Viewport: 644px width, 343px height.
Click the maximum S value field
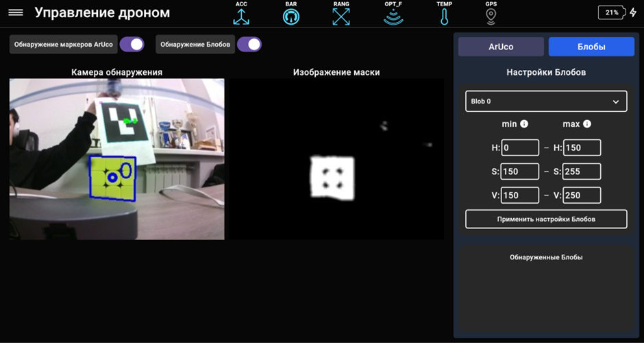(582, 171)
